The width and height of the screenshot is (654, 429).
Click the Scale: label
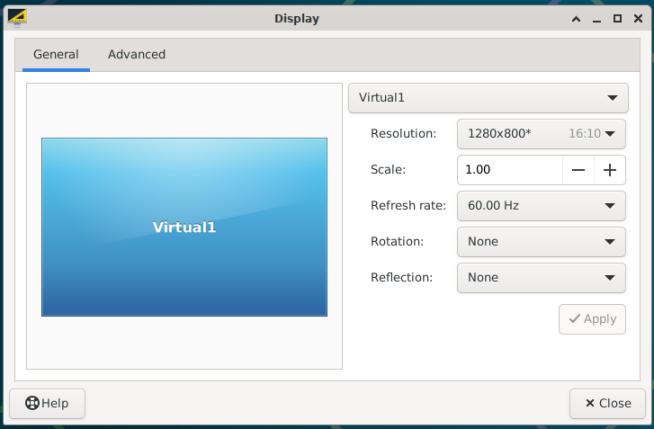[388, 170]
